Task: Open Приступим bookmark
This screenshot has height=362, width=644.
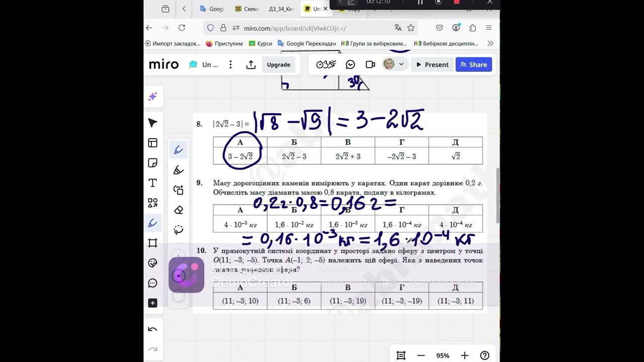Action: (224, 44)
